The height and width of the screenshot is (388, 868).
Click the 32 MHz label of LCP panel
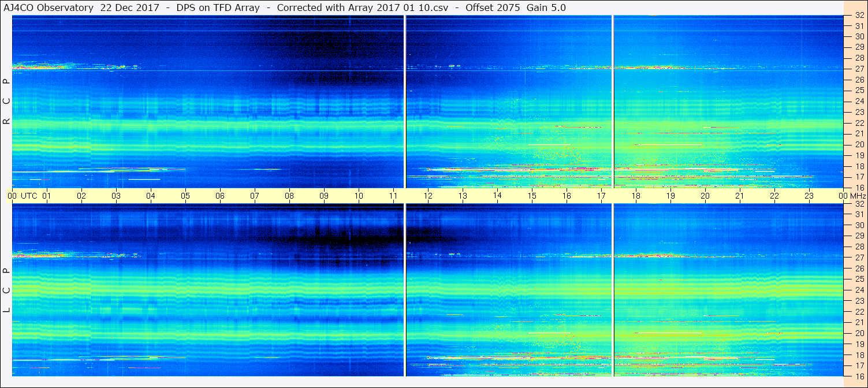[x=859, y=204]
